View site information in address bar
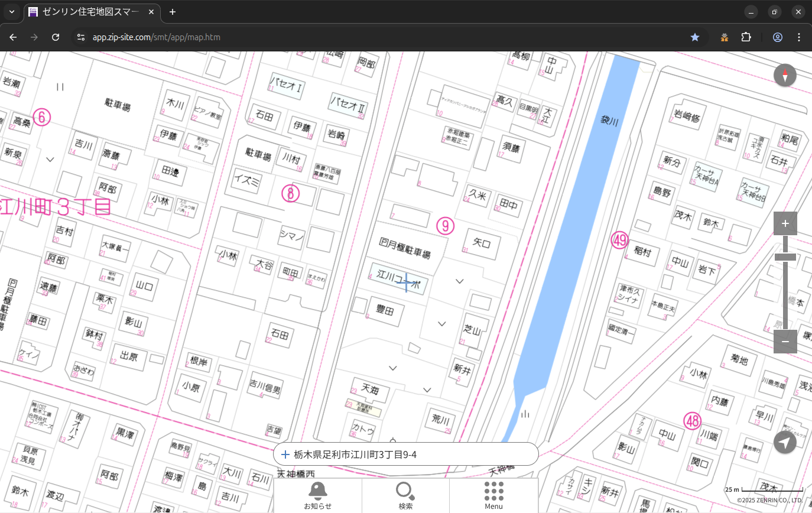This screenshot has height=513, width=812. (81, 37)
